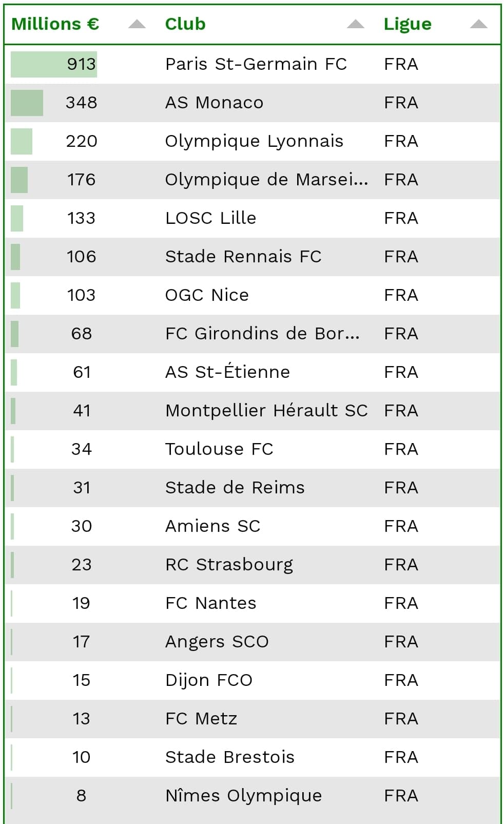This screenshot has width=504, height=824.
Task: Sort table by the Ligue header
Action: click(x=408, y=24)
